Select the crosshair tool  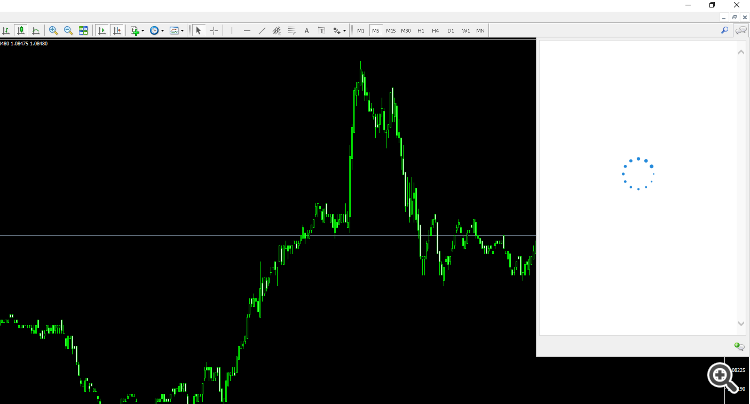[x=214, y=31]
